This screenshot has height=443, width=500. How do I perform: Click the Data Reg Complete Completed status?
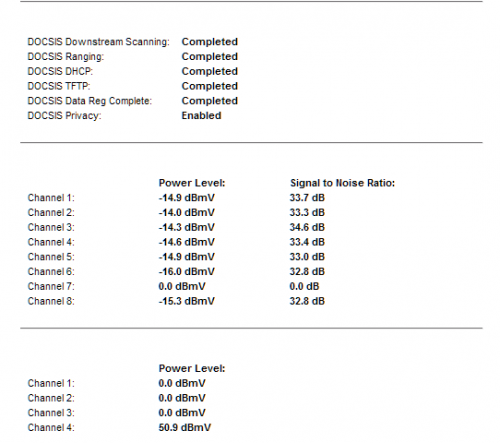coord(210,101)
